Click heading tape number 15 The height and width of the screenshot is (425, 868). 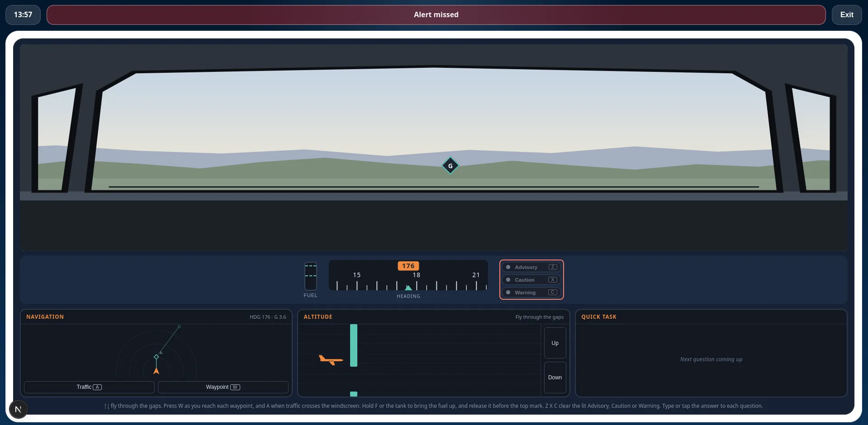[357, 275]
